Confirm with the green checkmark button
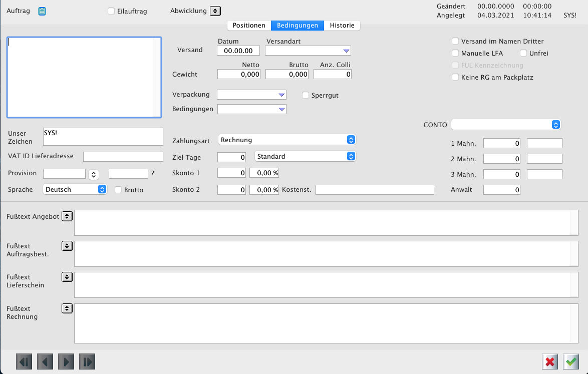 [571, 361]
